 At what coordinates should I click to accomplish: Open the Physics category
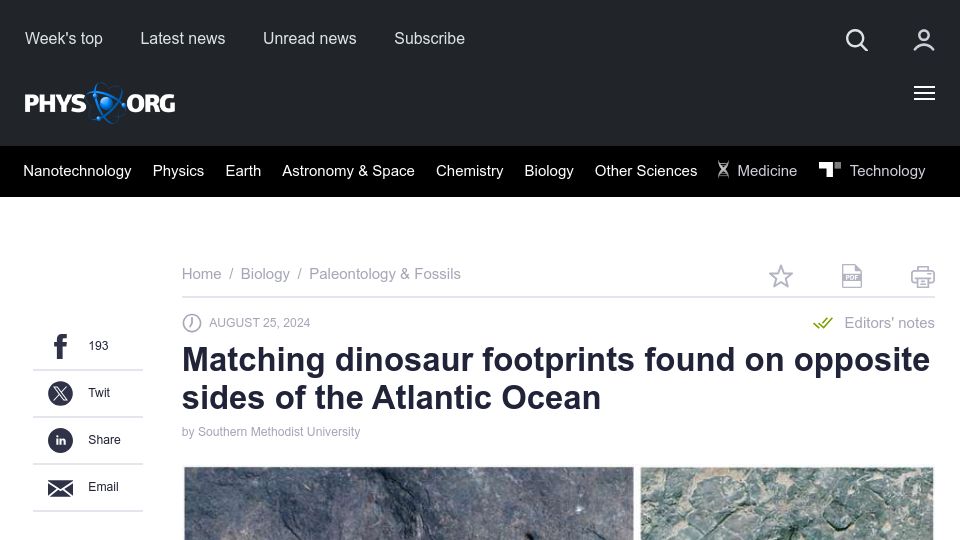(x=178, y=171)
